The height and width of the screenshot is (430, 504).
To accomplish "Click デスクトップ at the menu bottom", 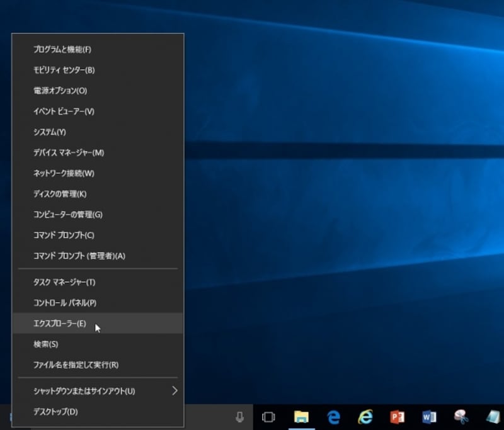I will (x=55, y=410).
